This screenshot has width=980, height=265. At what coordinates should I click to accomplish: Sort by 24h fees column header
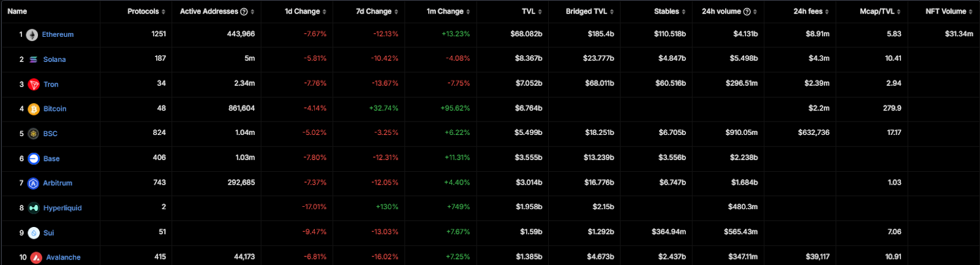tap(811, 12)
